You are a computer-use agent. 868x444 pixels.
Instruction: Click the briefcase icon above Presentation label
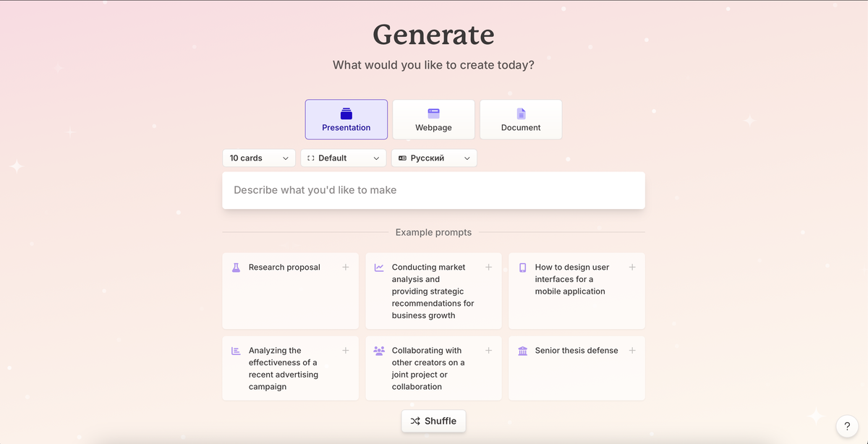click(x=346, y=113)
